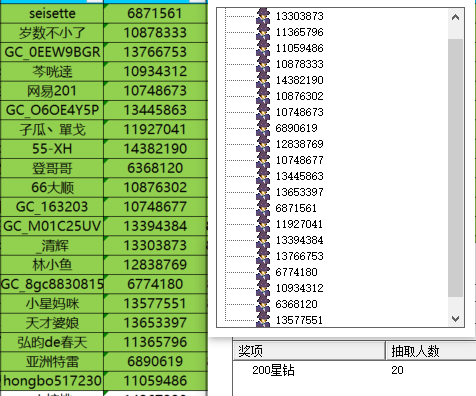Click the cell with number 13766753
476x396 pixels.
click(155, 52)
